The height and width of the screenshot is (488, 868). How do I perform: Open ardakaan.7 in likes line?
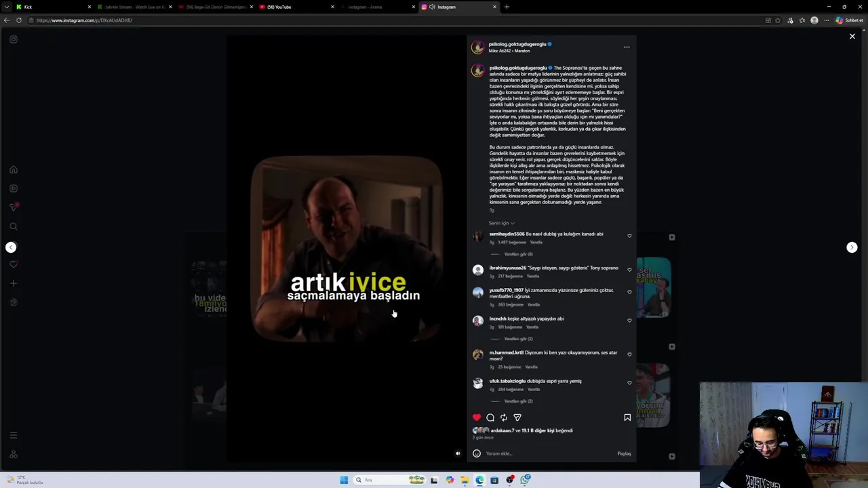pos(502,430)
